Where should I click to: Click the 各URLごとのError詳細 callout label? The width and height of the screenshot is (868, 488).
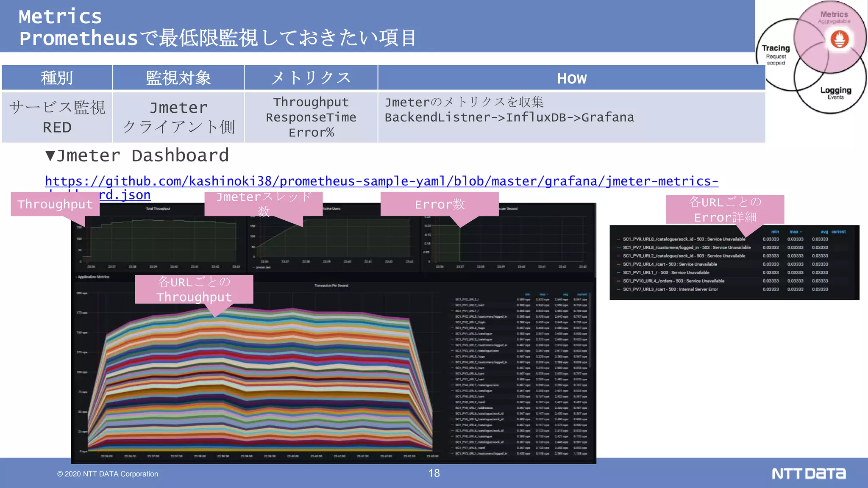tap(725, 209)
